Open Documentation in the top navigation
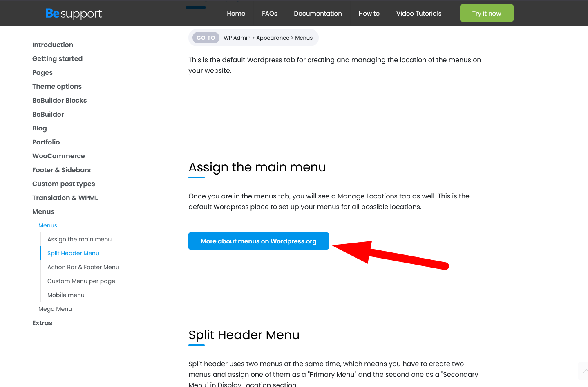 [x=318, y=13]
